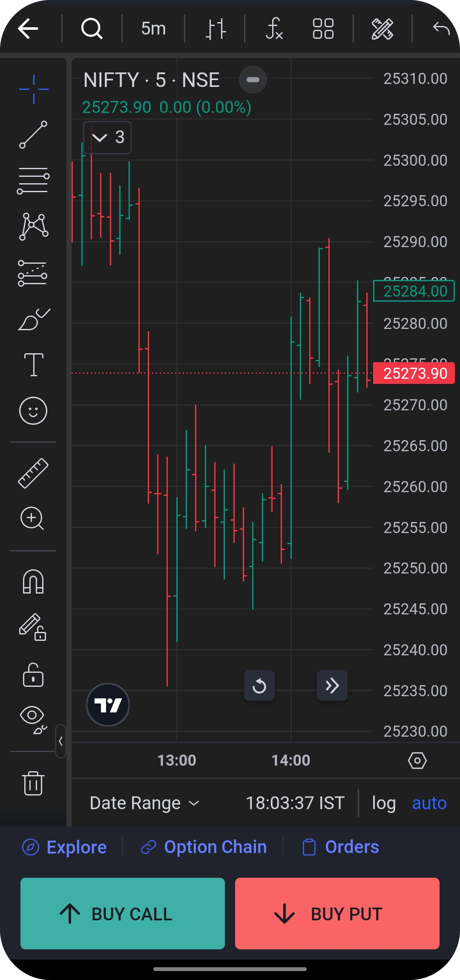Open the Option Chain tab
The height and width of the screenshot is (980, 460).
(204, 847)
